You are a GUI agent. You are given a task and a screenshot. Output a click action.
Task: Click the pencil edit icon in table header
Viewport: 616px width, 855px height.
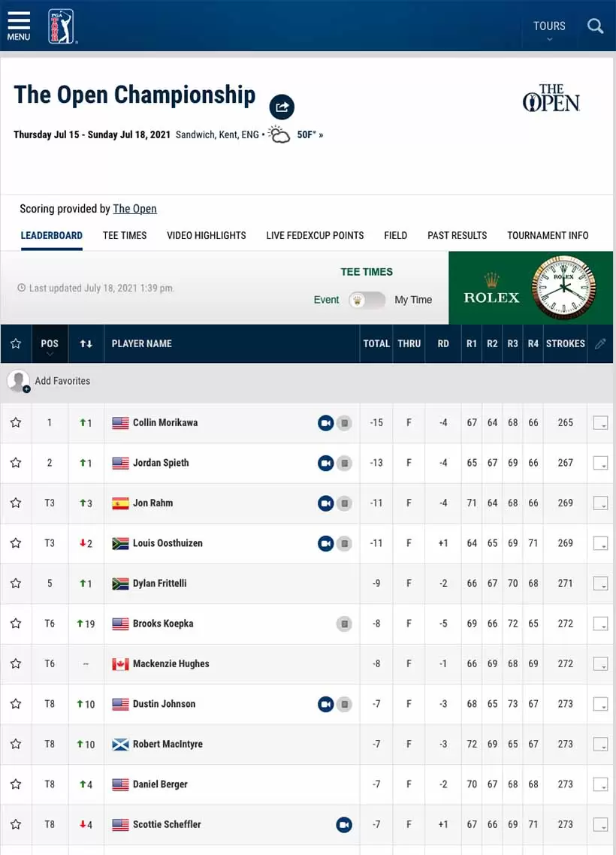click(600, 343)
